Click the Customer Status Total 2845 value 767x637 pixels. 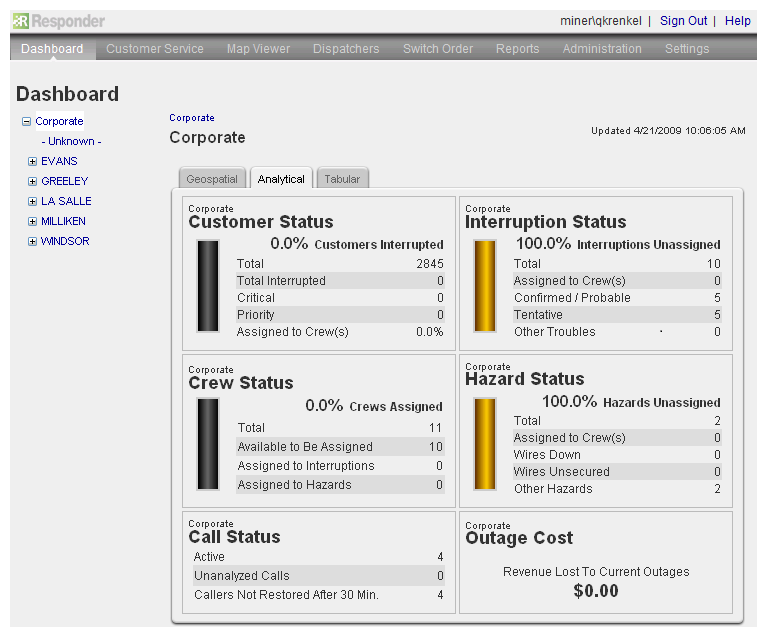[430, 264]
